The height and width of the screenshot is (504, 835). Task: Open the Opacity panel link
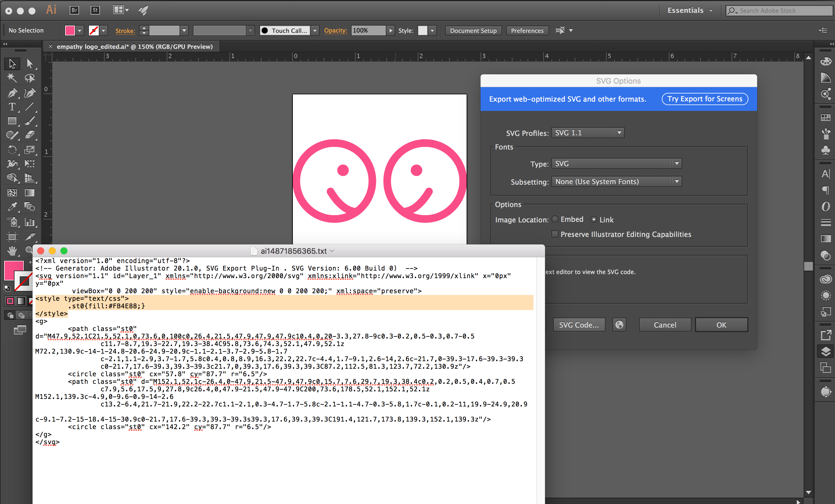335,30
